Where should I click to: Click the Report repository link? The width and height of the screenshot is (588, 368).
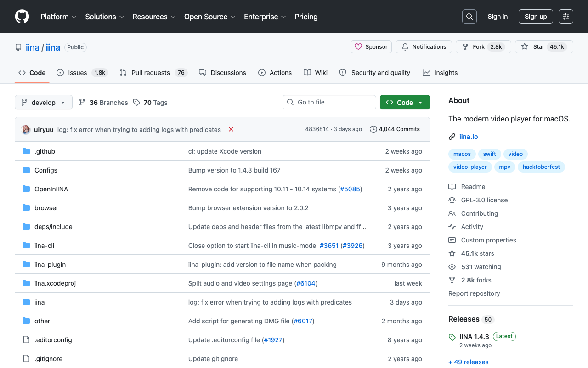[x=474, y=293]
